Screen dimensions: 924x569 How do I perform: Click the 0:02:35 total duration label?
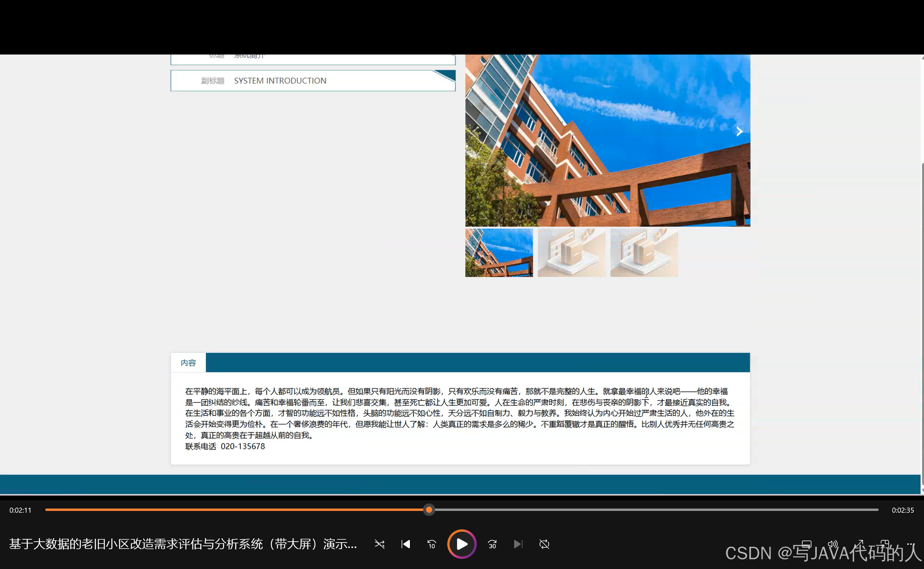pyautogui.click(x=903, y=510)
